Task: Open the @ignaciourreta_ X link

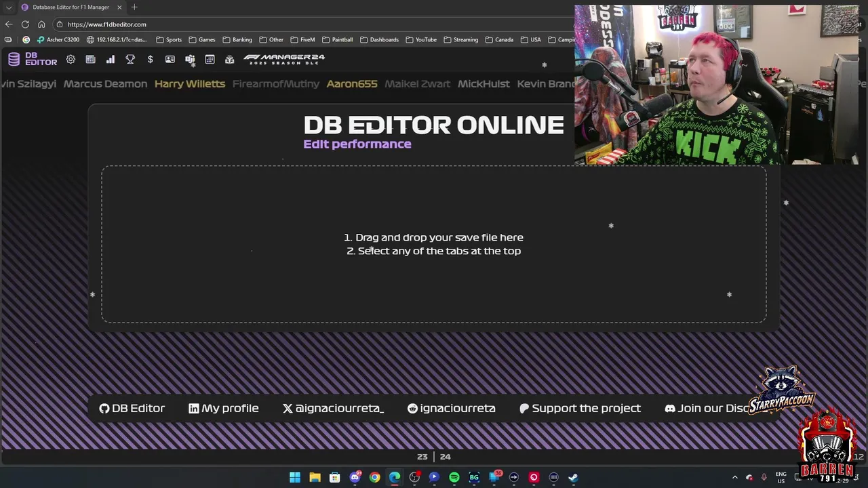Action: click(333, 408)
